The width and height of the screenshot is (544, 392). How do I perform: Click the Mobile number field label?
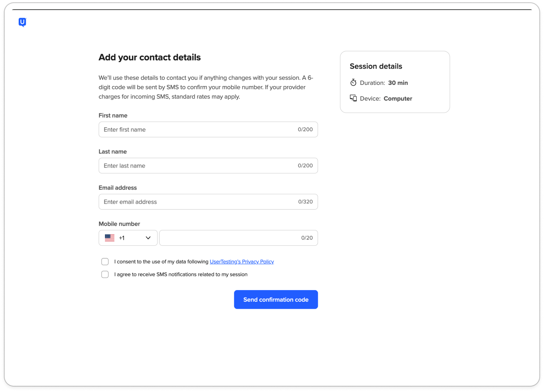[119, 224]
